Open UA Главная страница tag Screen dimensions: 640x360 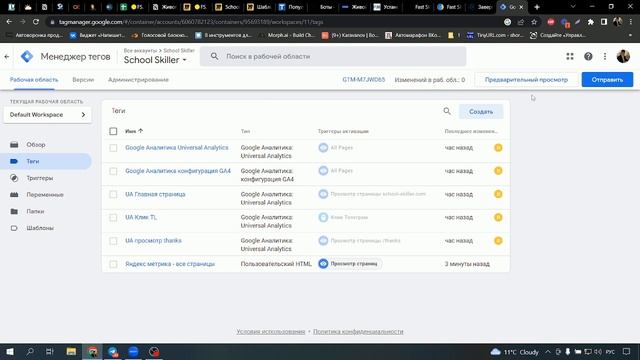point(155,194)
